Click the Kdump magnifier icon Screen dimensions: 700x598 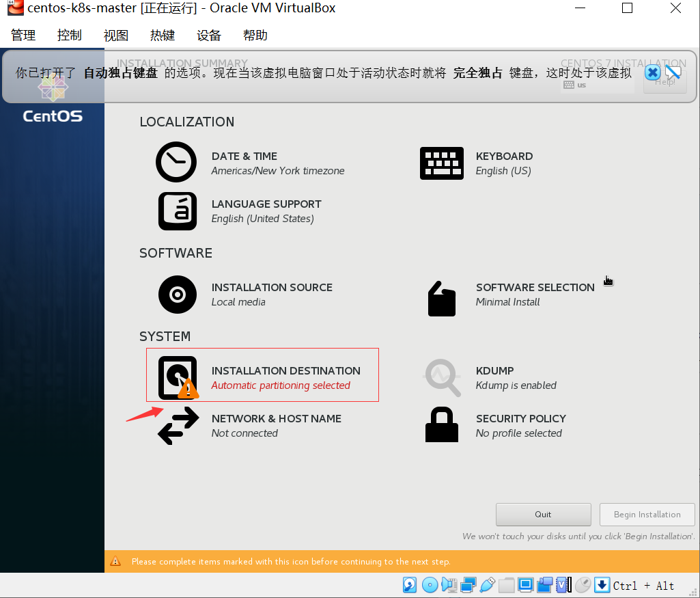(442, 378)
